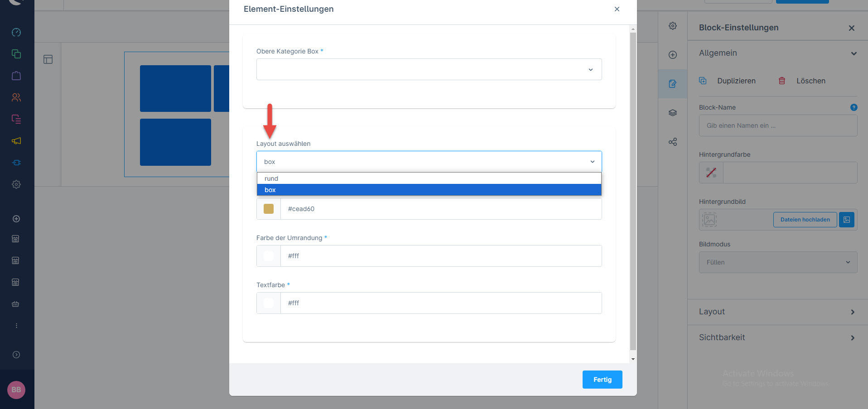The height and width of the screenshot is (409, 868).
Task: Click the Block-Name input field
Action: pyautogui.click(x=777, y=125)
